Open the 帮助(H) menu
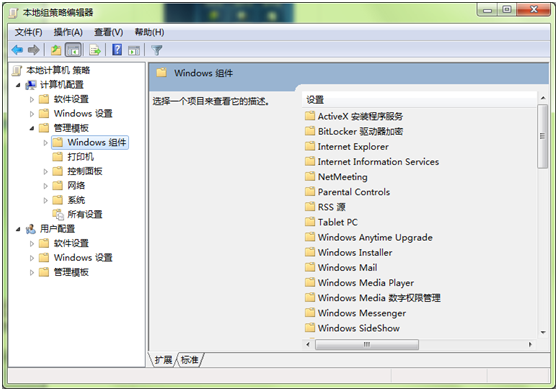 click(x=149, y=32)
